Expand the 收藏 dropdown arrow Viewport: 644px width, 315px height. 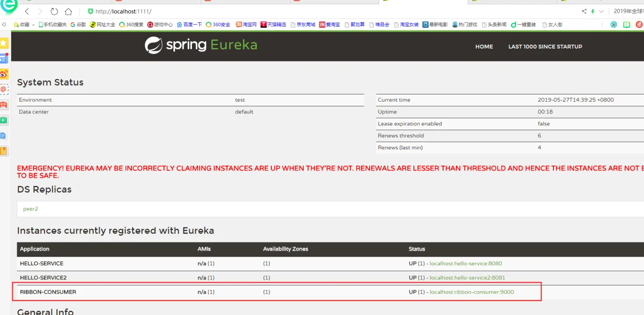pos(33,25)
